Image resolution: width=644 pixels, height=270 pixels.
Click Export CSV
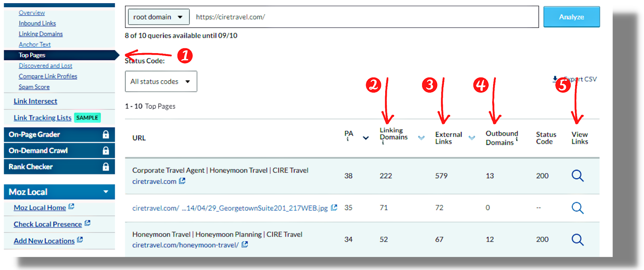pyautogui.click(x=575, y=79)
